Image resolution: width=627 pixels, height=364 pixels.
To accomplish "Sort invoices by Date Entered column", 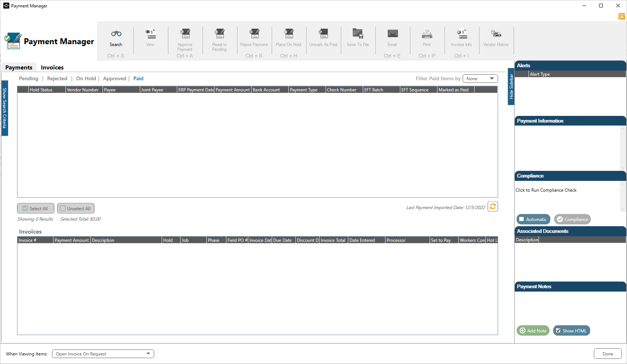I will (x=367, y=240).
